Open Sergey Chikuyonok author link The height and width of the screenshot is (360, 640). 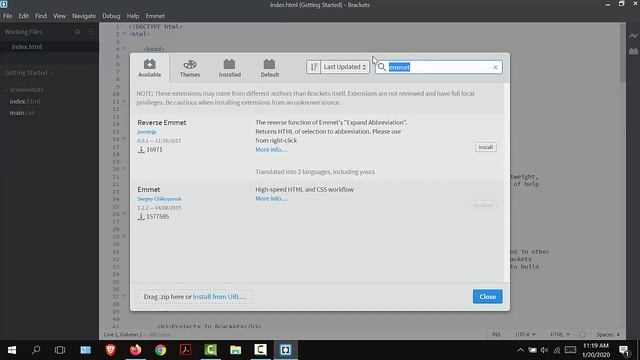coord(159,199)
